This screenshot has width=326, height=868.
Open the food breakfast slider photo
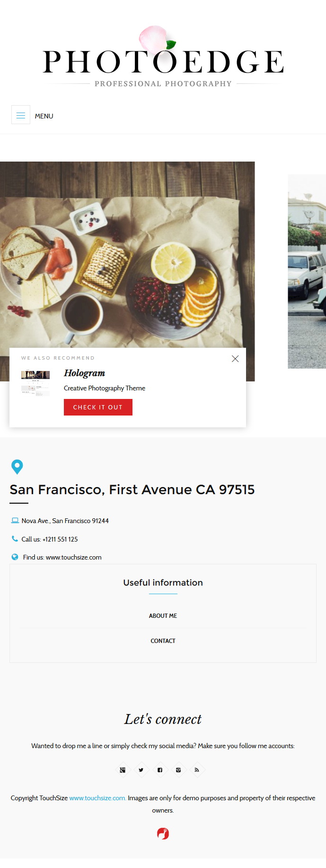point(127,256)
